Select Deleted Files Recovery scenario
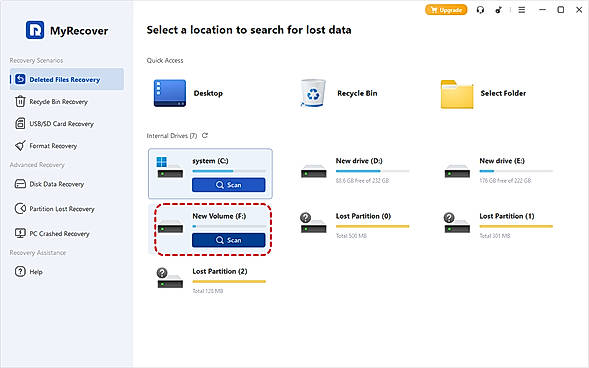This screenshot has height=368, width=589. (67, 79)
